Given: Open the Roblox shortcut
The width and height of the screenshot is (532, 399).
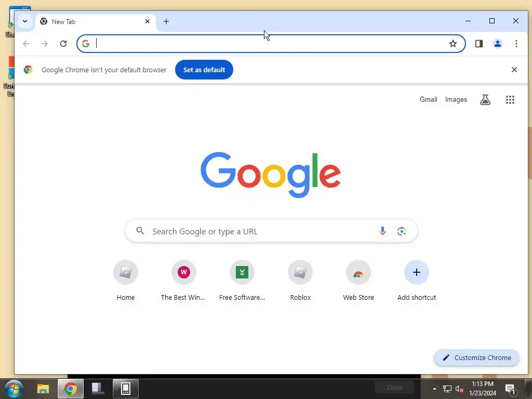Looking at the screenshot, I should (x=300, y=281).
